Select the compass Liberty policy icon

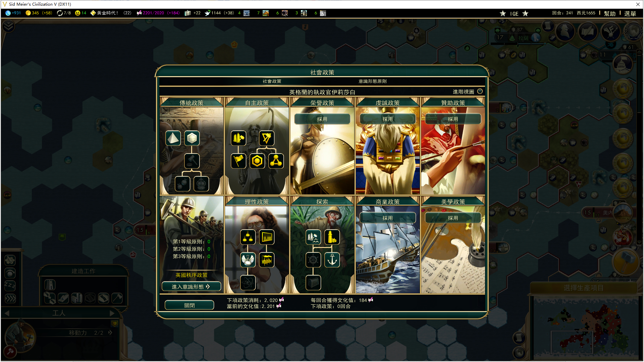pyautogui.click(x=267, y=138)
